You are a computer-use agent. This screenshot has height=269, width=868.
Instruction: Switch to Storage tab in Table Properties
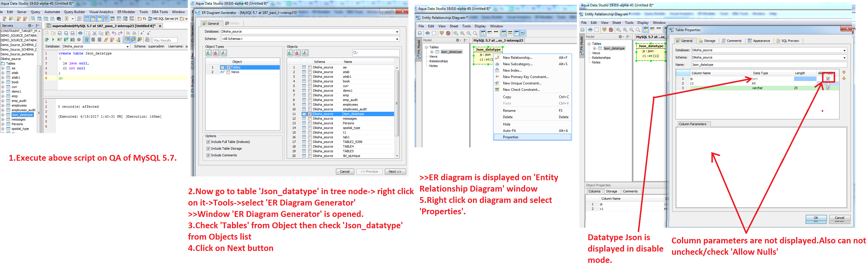[707, 41]
